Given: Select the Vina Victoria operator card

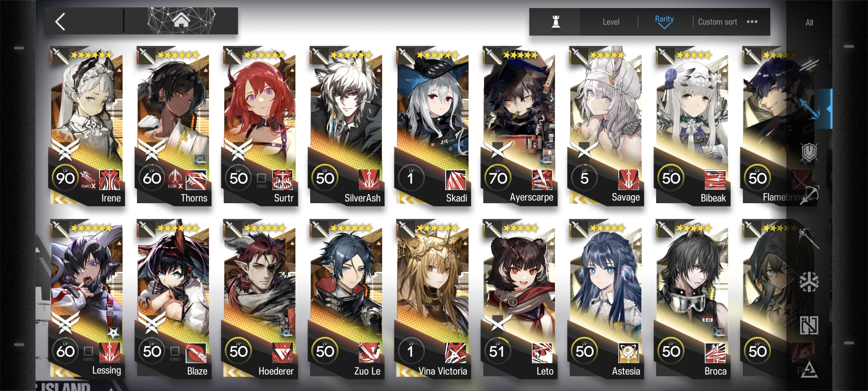Looking at the screenshot, I should pos(433,299).
